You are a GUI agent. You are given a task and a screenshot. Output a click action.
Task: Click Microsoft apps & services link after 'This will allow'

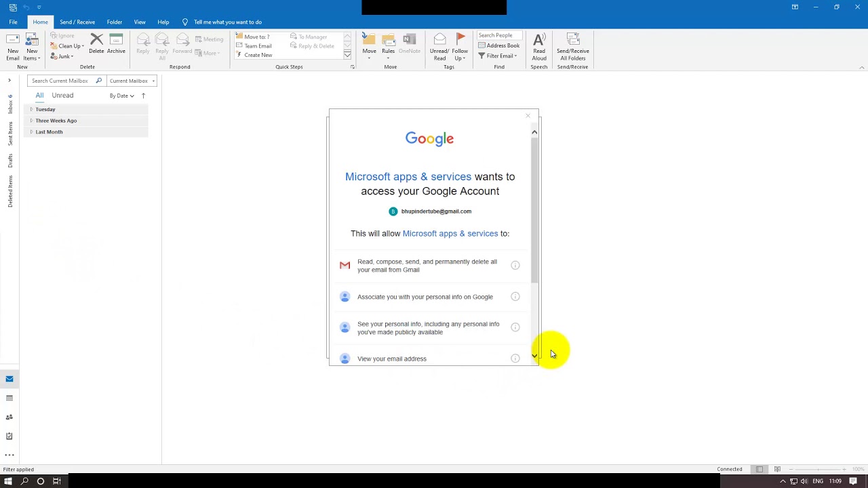pos(450,233)
